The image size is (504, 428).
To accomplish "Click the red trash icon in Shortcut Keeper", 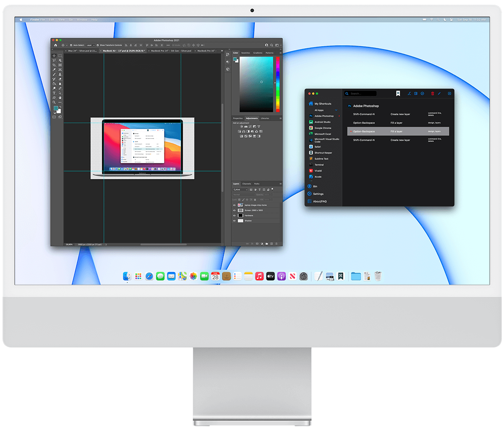I will coord(433,94).
